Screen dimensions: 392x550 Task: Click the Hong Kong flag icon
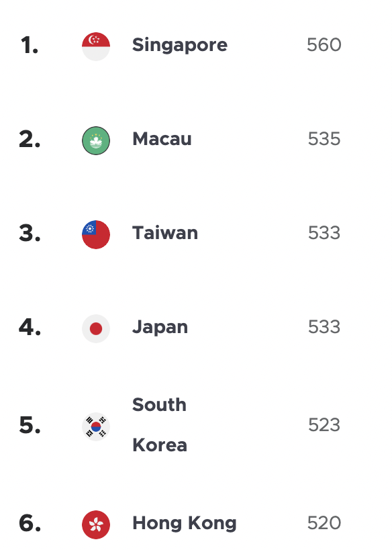pos(96,524)
